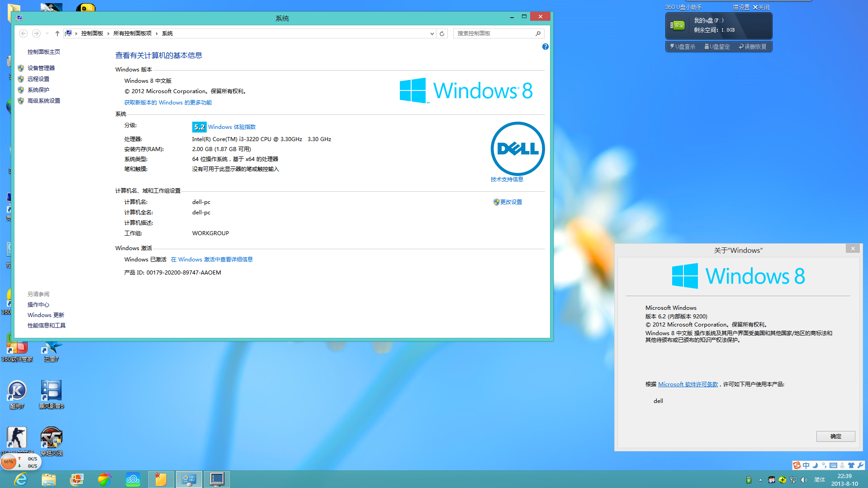The image size is (868, 488).
Task: Go to 控制面板主页 (Control Panel Home)
Action: coord(43,52)
